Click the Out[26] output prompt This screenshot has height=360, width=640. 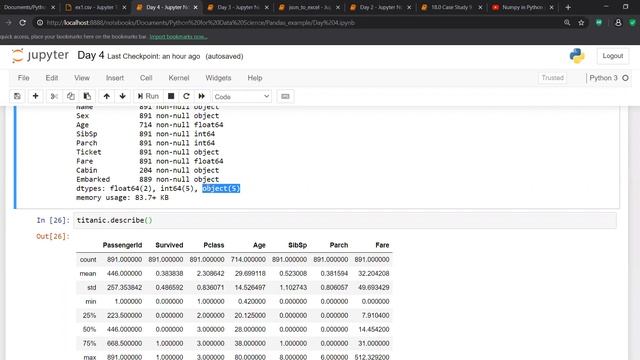(x=53, y=236)
